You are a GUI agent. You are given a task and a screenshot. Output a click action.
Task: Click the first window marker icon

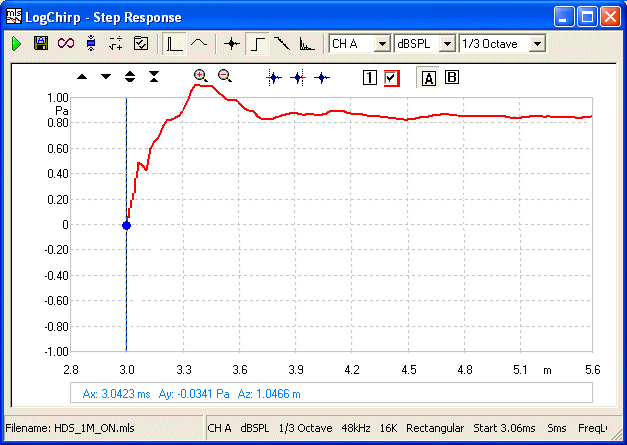pyautogui.click(x=274, y=78)
